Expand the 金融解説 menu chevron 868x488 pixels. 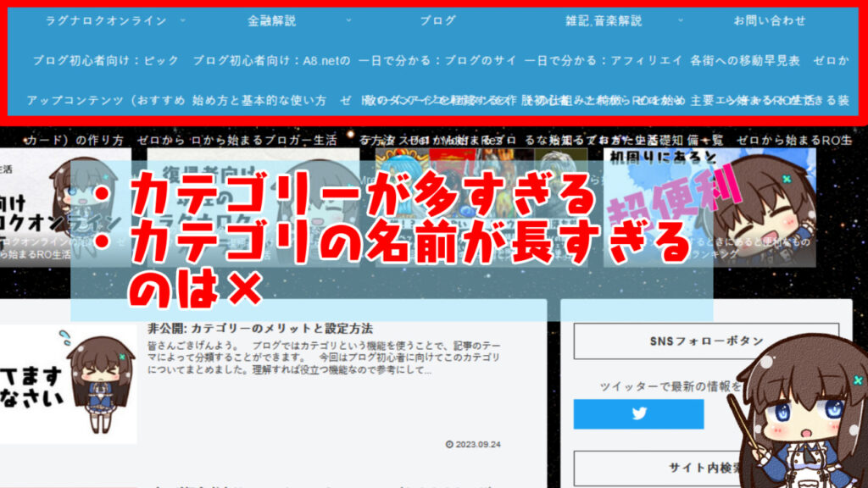(x=348, y=21)
